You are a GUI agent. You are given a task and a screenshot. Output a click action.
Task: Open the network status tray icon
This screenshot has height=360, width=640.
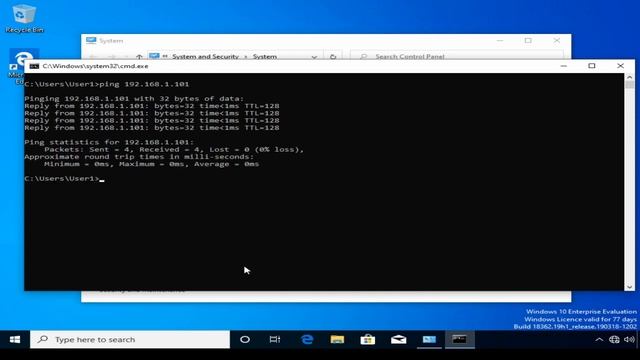(614, 340)
